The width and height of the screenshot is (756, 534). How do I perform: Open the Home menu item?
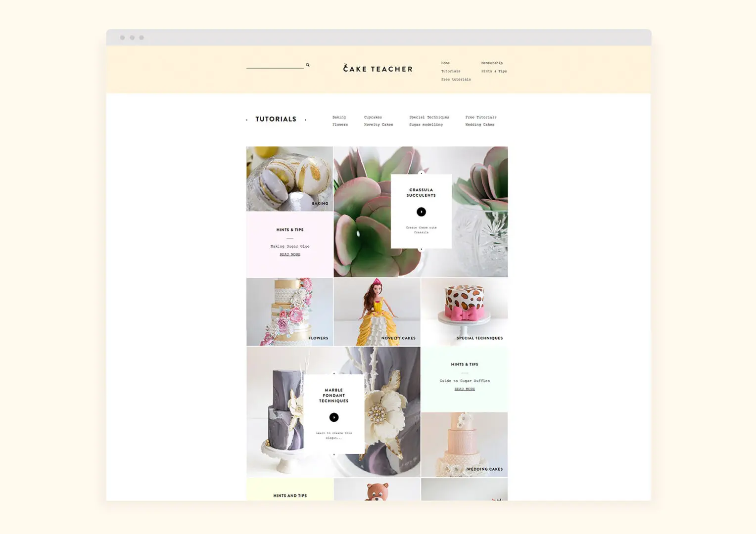tap(445, 63)
